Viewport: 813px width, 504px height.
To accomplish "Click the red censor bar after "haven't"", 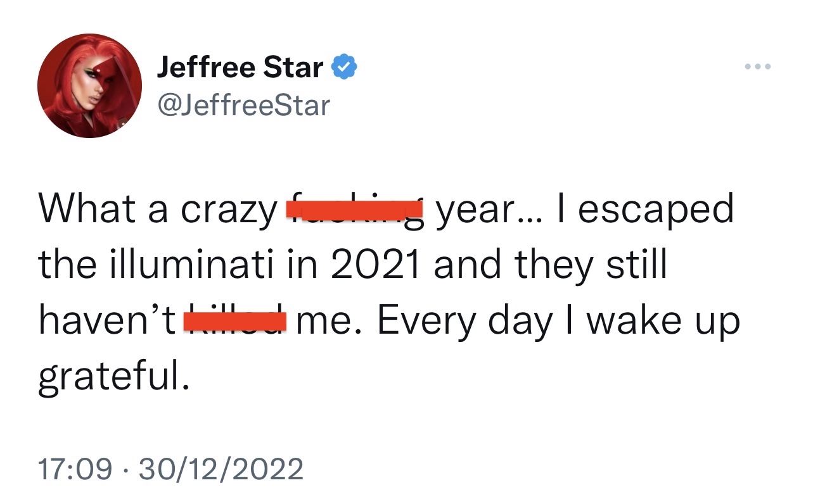I will [236, 321].
